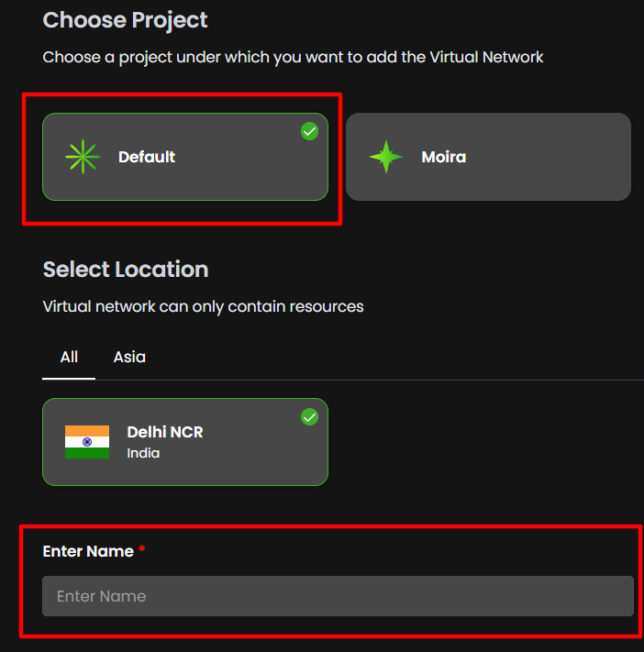This screenshot has height=652, width=644.
Task: Click the Moira label text
Action: pyautogui.click(x=444, y=157)
